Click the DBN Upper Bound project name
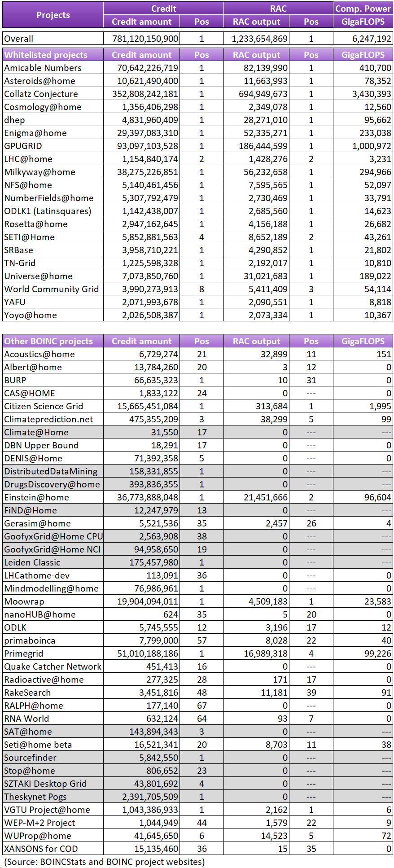 (x=42, y=445)
